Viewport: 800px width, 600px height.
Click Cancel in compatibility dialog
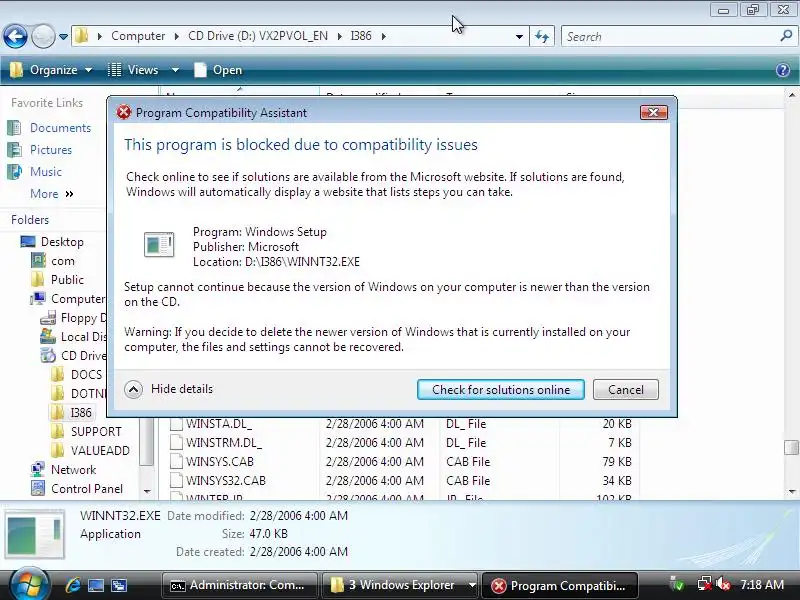pos(626,389)
